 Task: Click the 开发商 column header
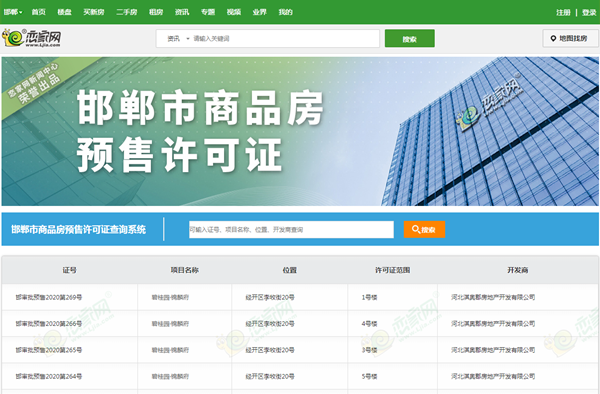[518, 270]
